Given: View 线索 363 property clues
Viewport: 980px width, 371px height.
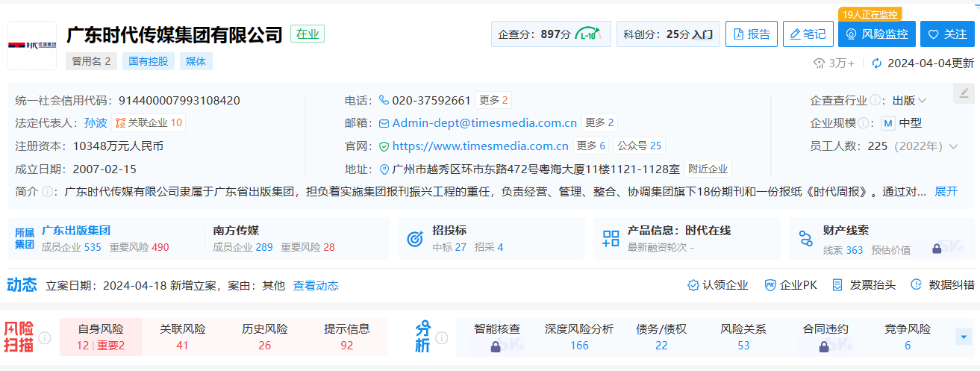Looking at the screenshot, I should (843, 250).
